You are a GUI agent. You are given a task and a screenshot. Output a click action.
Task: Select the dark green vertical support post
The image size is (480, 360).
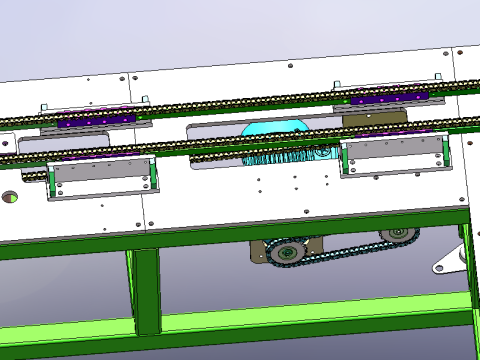point(148,291)
